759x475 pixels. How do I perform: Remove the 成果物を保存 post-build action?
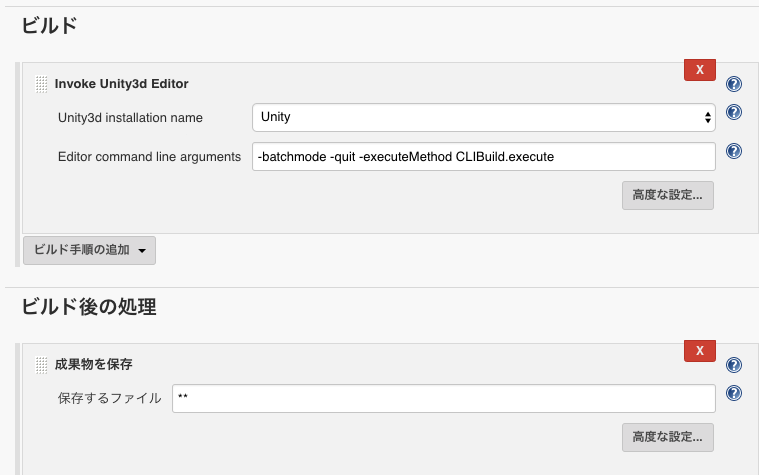pyautogui.click(x=699, y=351)
